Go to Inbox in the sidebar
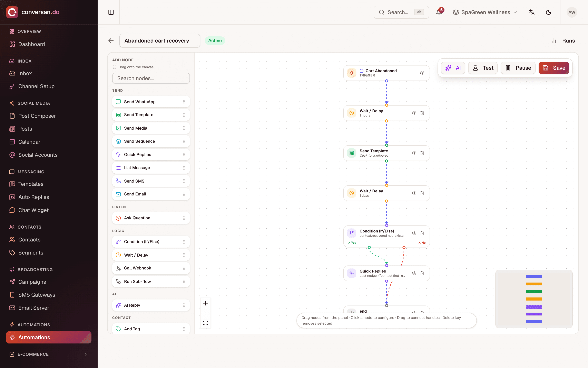588x368 pixels. click(x=49, y=73)
